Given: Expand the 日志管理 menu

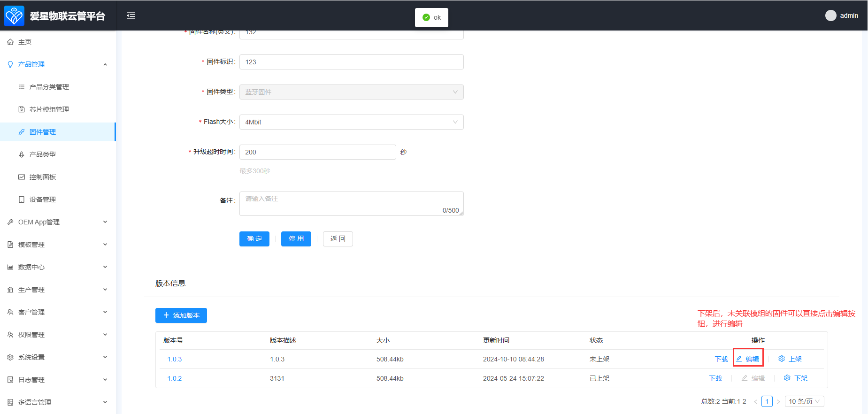Looking at the screenshot, I should [x=58, y=380].
